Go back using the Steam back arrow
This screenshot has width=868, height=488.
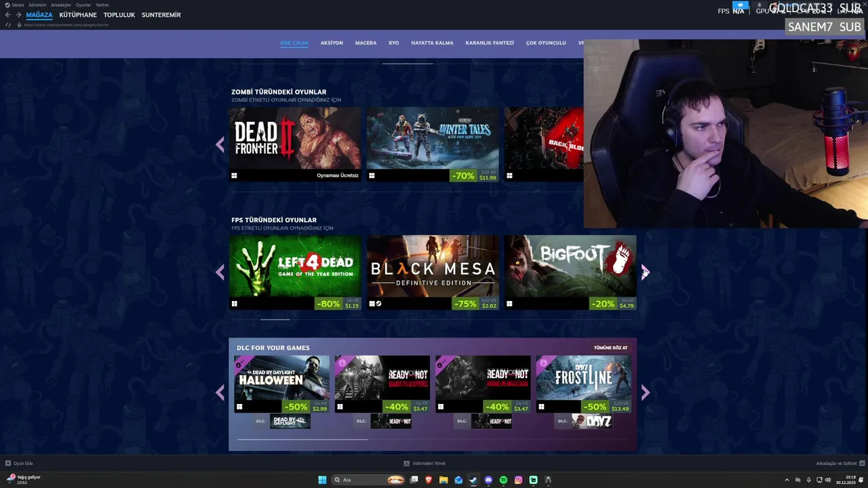pos(8,15)
